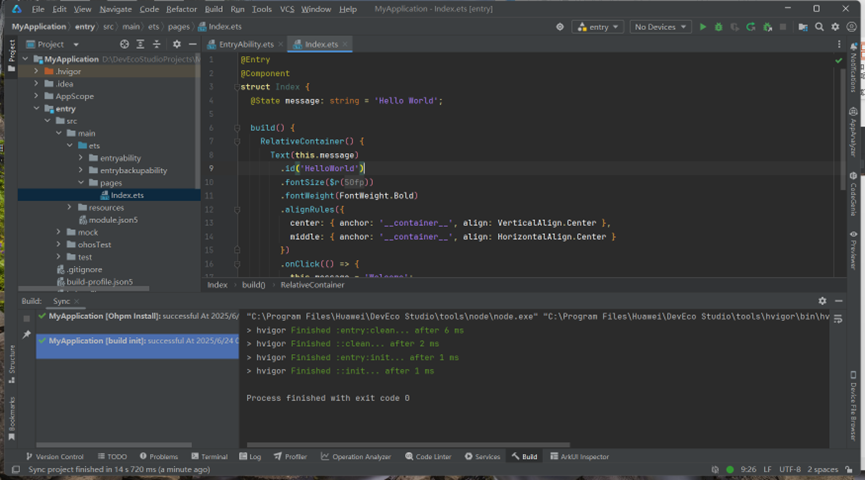The width and height of the screenshot is (865, 480).
Task: Expand the .hvigor folder
Action: [x=36, y=71]
